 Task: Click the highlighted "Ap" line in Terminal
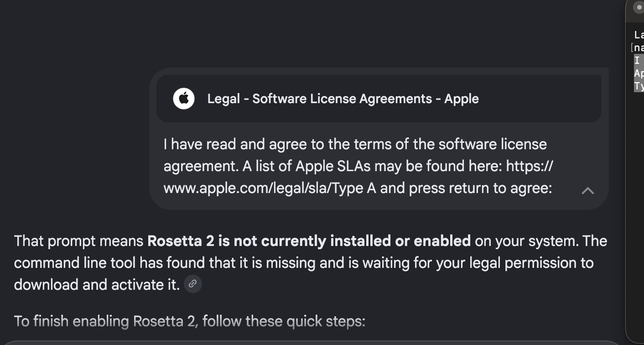pyautogui.click(x=639, y=73)
